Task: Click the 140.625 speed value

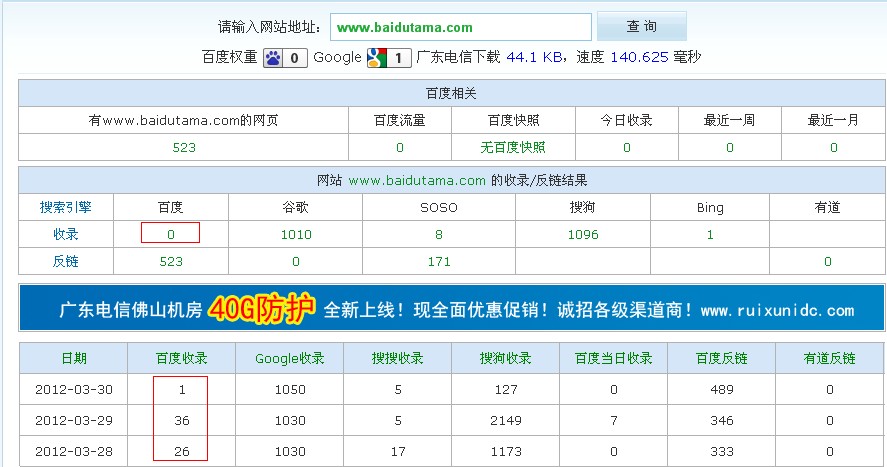Action: coord(639,57)
